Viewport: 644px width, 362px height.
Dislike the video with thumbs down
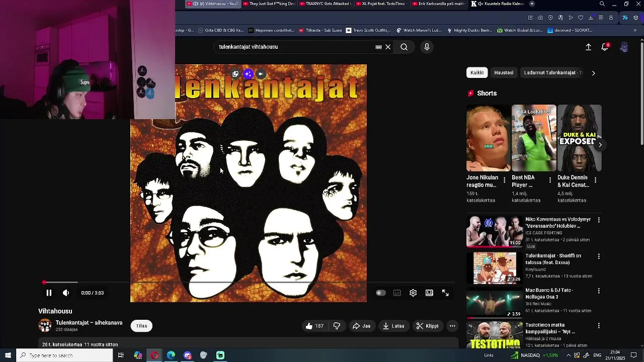337,326
